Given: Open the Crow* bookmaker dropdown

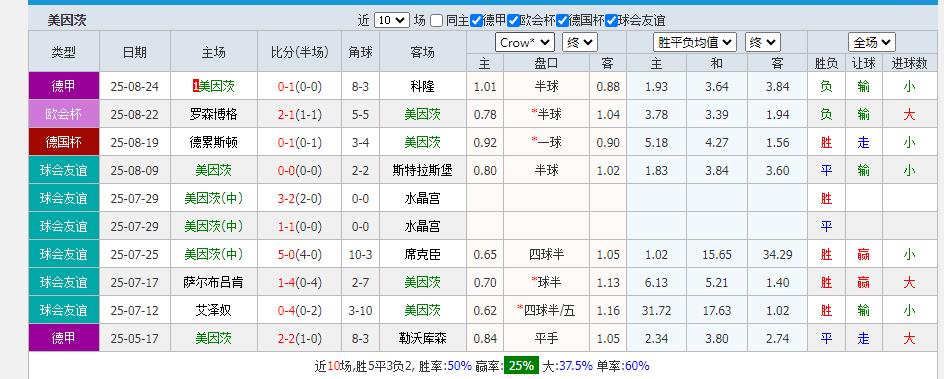Looking at the screenshot, I should [x=524, y=43].
